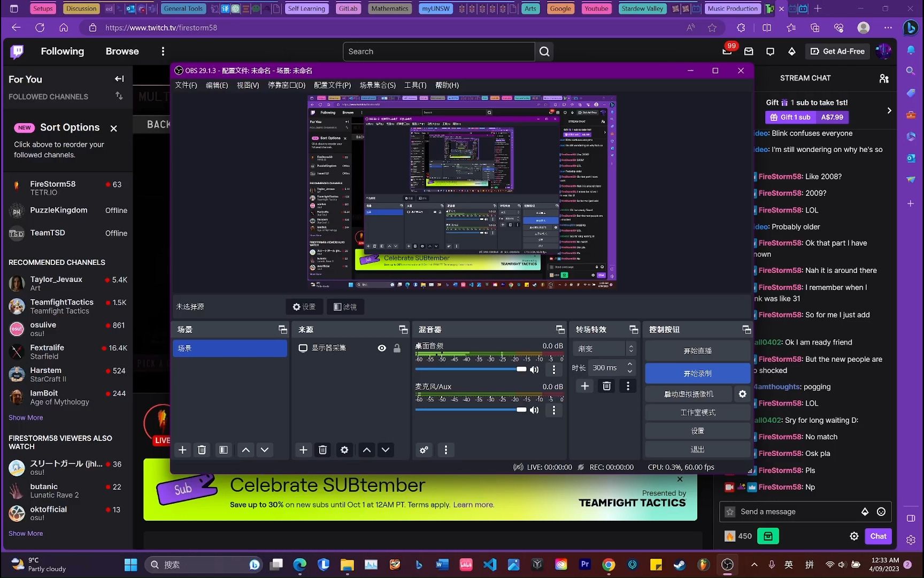924x578 pixels.
Task: Open virtual camera settings gear
Action: coord(742,394)
